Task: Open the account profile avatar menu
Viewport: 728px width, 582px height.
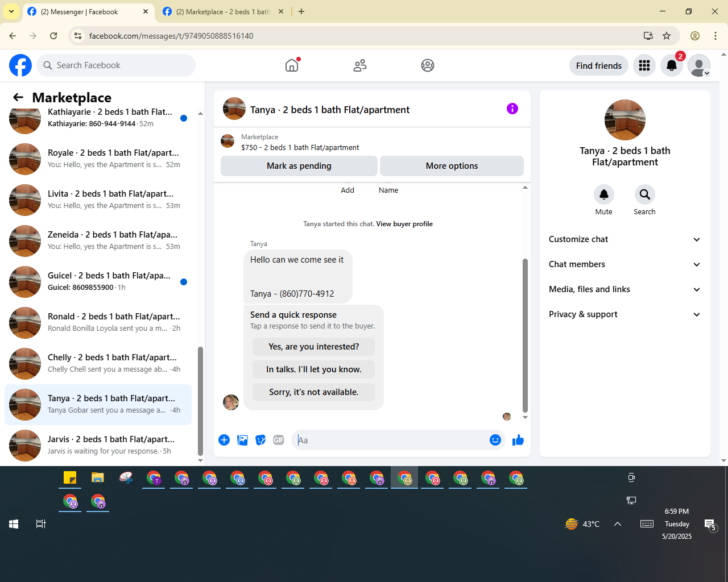Action: [699, 65]
